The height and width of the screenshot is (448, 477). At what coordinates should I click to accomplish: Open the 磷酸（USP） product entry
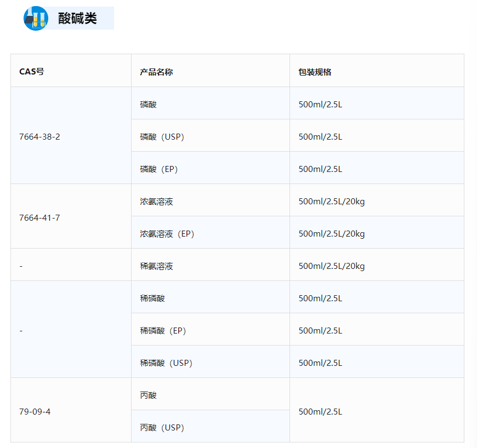tap(162, 137)
